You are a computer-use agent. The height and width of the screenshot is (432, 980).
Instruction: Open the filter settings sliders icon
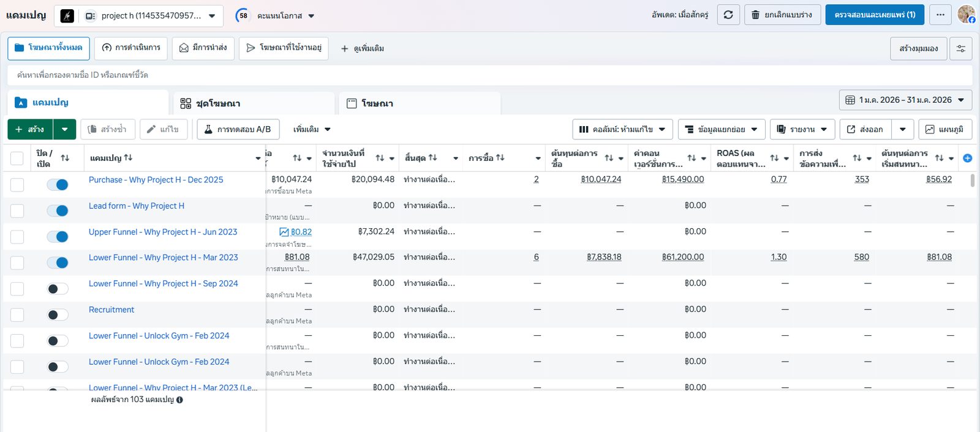pos(961,48)
